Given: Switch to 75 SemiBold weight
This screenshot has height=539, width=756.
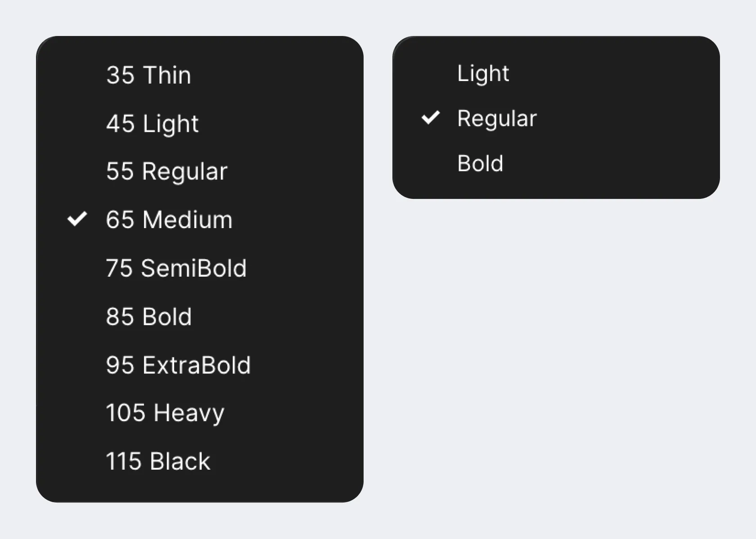Looking at the screenshot, I should (176, 268).
